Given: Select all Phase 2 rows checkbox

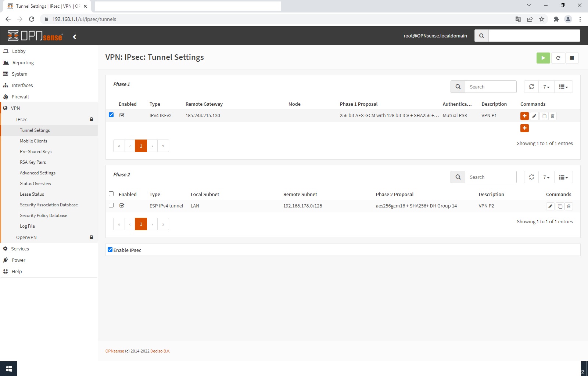Looking at the screenshot, I should pyautogui.click(x=111, y=194).
